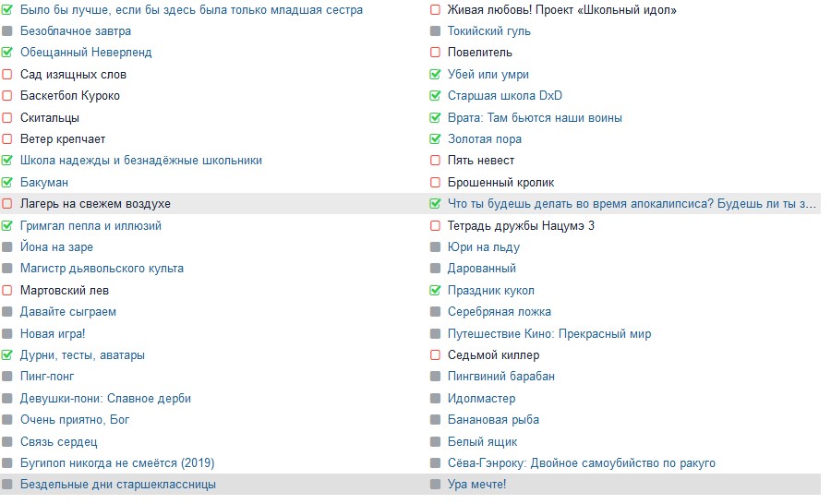Open the Ура мечте! entry
Image resolution: width=831 pixels, height=504 pixels.
(476, 485)
